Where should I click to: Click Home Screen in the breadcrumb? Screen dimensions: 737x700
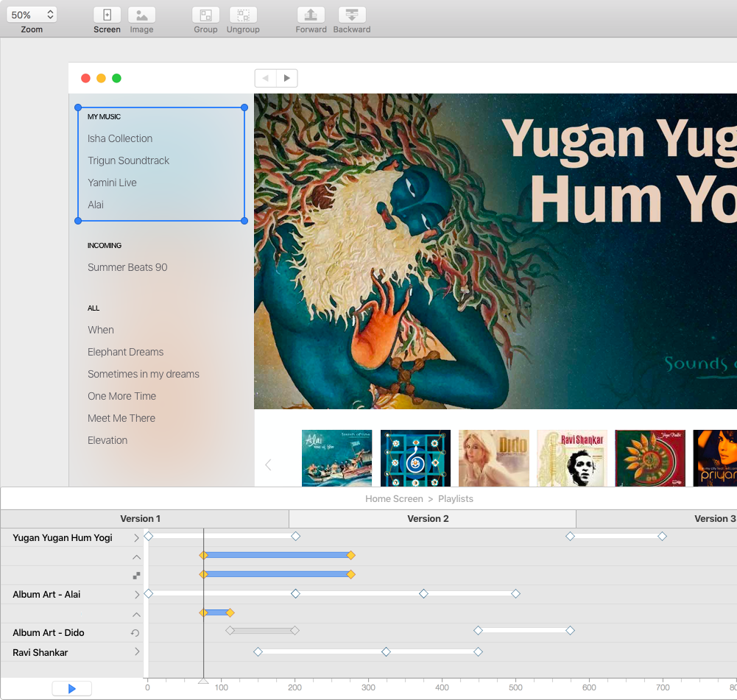[394, 499]
